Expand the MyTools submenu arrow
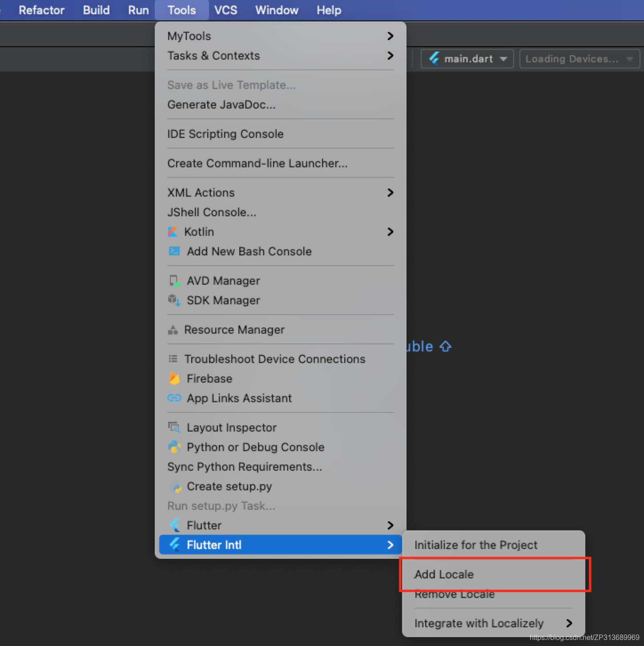Screen dimensions: 644x646 [390, 36]
